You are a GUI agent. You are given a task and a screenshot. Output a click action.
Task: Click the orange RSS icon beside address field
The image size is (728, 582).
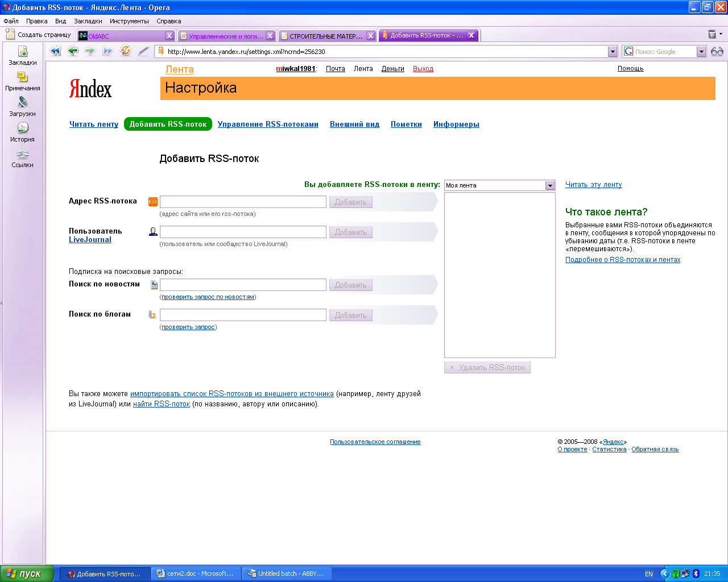(153, 202)
